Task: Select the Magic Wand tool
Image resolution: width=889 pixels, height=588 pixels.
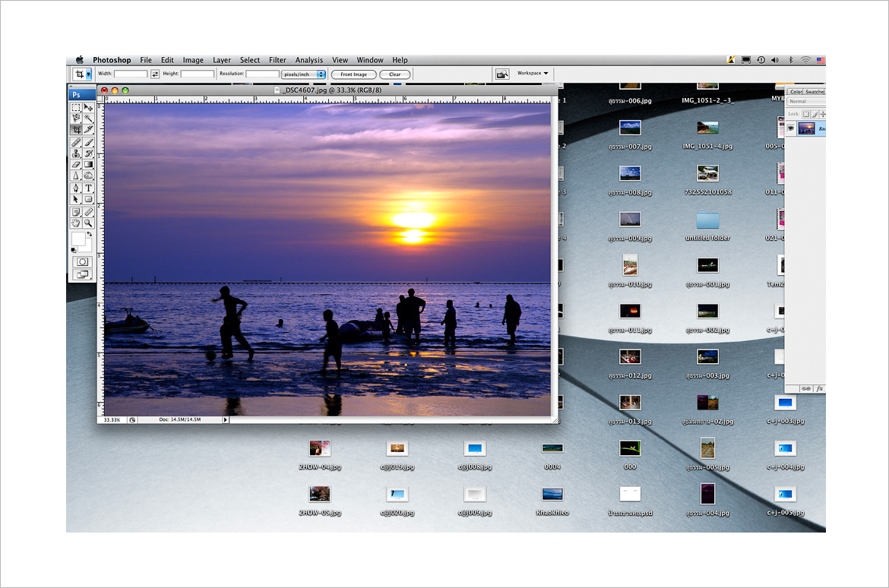Action: pos(88,119)
